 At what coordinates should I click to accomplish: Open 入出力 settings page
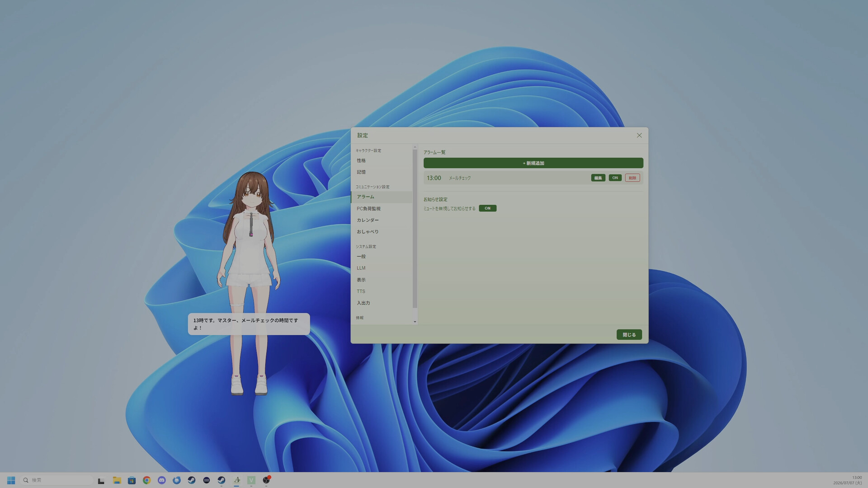pos(382,303)
